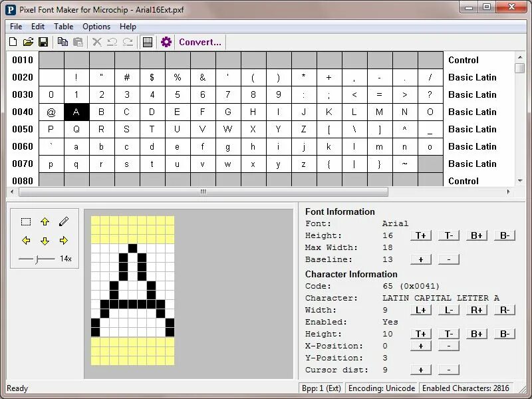Open the Table menu
Viewport: 532px width, 399px height.
pos(63,27)
